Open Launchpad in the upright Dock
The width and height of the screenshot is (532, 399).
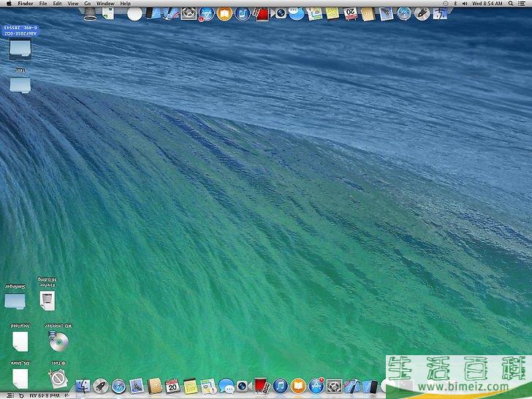click(100, 386)
